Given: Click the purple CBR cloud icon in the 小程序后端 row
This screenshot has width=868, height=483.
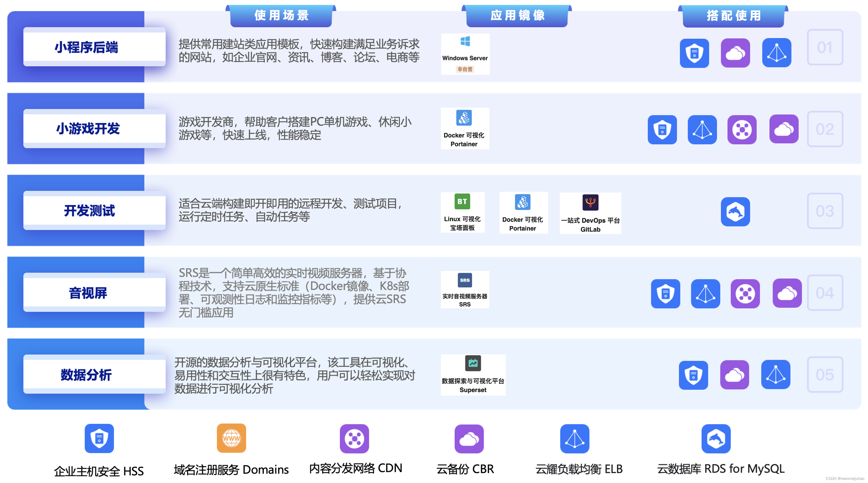Looking at the screenshot, I should point(735,53).
